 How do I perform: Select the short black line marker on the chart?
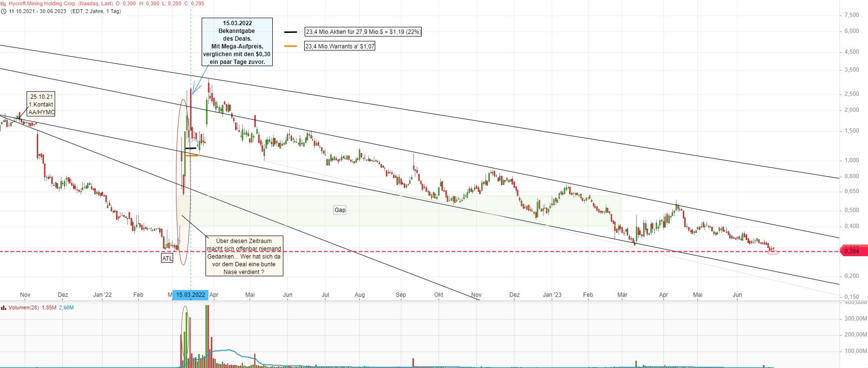click(x=191, y=148)
